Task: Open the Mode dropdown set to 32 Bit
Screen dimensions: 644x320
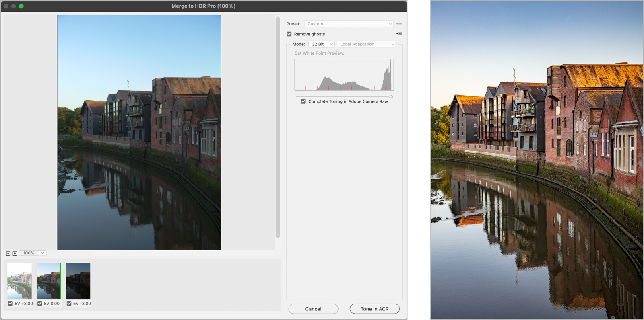Action: [321, 44]
